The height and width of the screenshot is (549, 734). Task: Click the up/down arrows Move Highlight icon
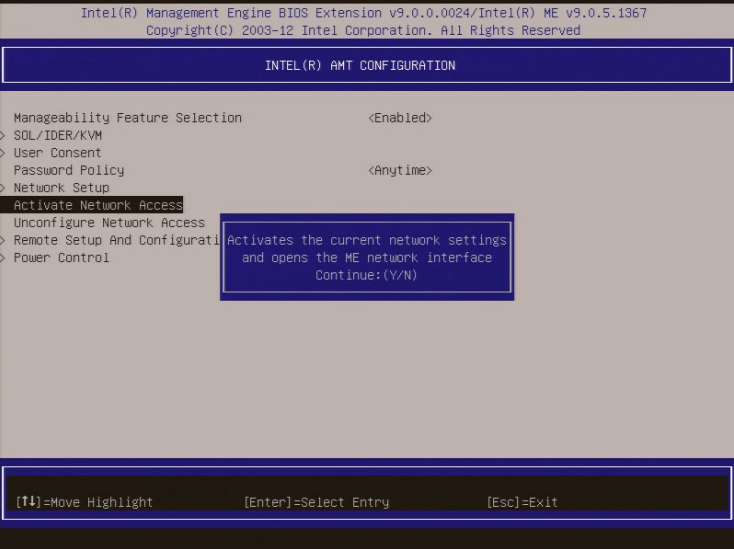(x=27, y=502)
